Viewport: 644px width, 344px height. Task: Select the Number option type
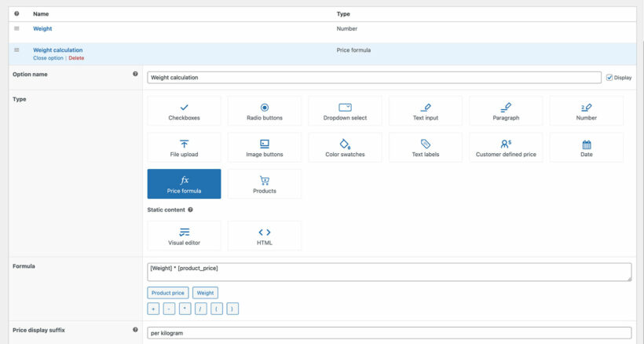[x=586, y=111]
